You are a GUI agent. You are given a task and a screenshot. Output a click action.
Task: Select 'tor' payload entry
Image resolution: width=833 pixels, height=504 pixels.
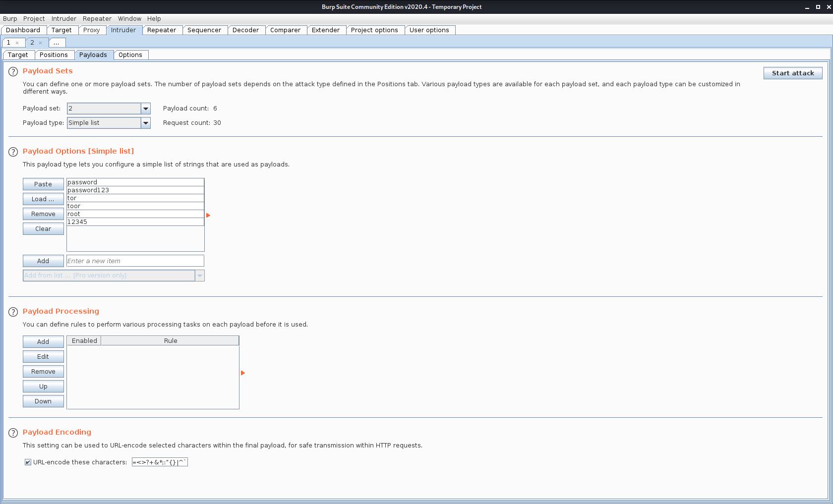click(135, 198)
